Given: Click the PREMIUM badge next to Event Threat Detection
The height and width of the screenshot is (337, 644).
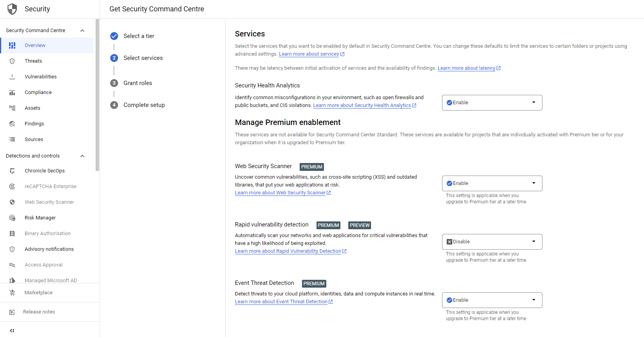Looking at the screenshot, I should (x=314, y=284).
